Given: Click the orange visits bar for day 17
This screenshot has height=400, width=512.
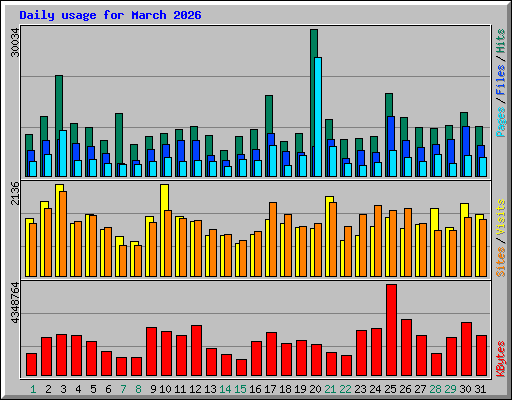Looking at the screenshot, I should [273, 239].
